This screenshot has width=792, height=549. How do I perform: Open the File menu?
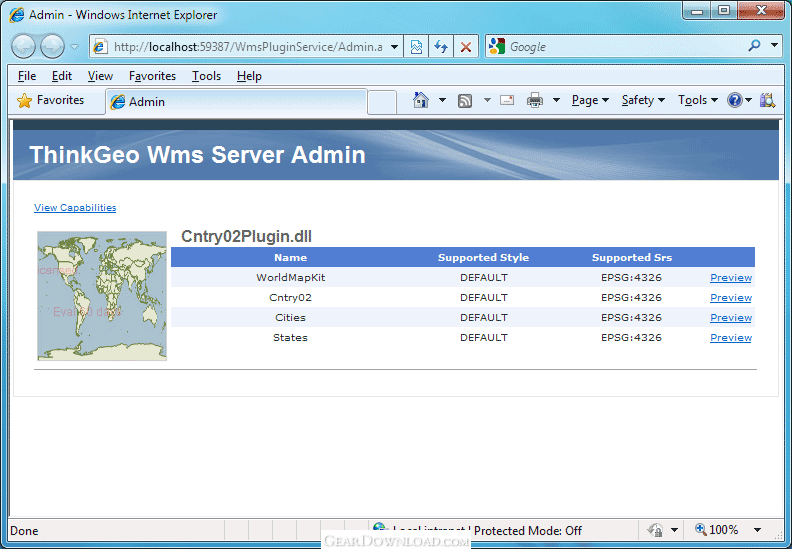(27, 76)
